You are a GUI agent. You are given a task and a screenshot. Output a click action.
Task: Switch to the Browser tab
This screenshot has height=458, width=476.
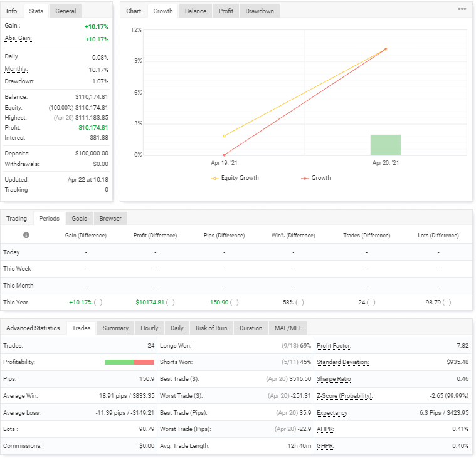coord(110,219)
